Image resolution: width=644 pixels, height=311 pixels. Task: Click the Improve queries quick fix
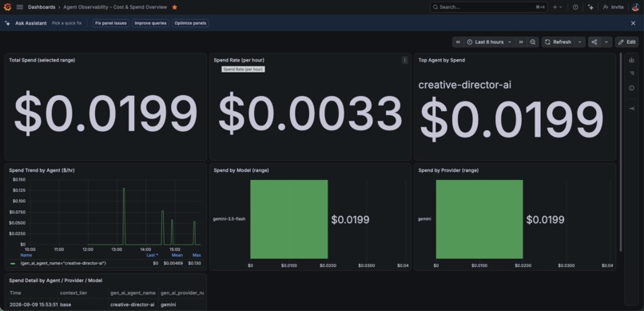click(x=151, y=23)
